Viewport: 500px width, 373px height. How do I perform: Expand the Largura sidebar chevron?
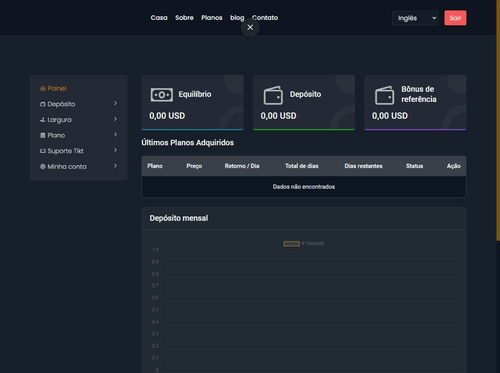115,119
